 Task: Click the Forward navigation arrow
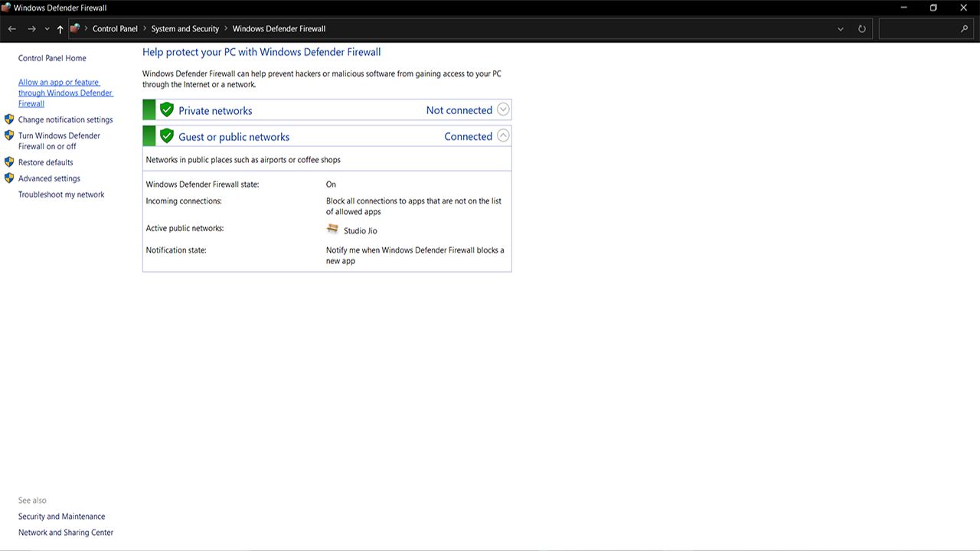tap(31, 29)
